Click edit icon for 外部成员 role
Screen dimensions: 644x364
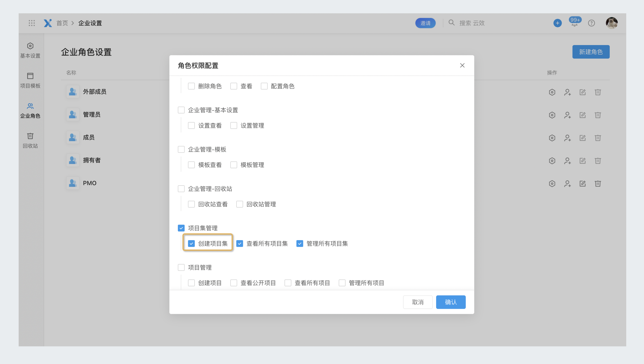582,92
